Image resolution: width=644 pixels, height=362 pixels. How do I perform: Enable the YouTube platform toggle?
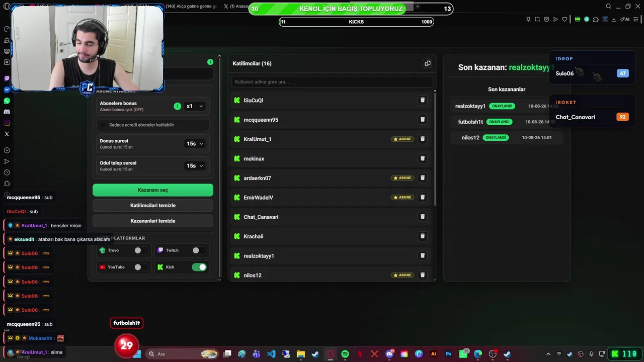pyautogui.click(x=141, y=267)
